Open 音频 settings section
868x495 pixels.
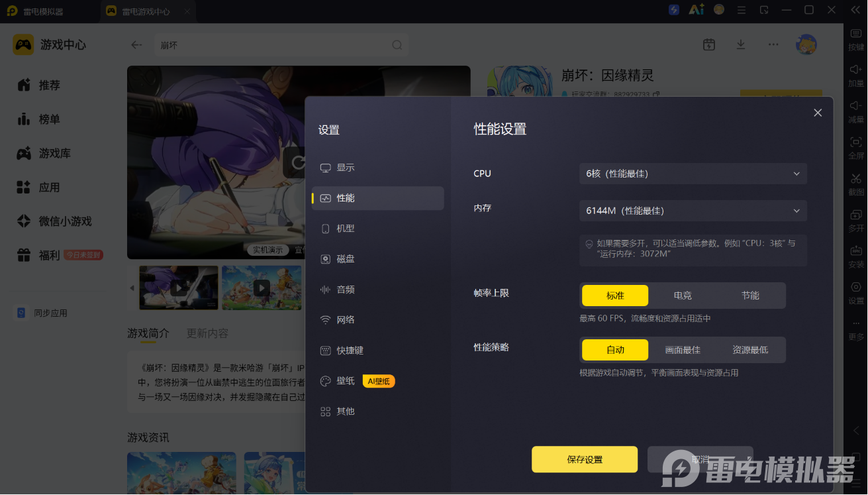point(377,290)
